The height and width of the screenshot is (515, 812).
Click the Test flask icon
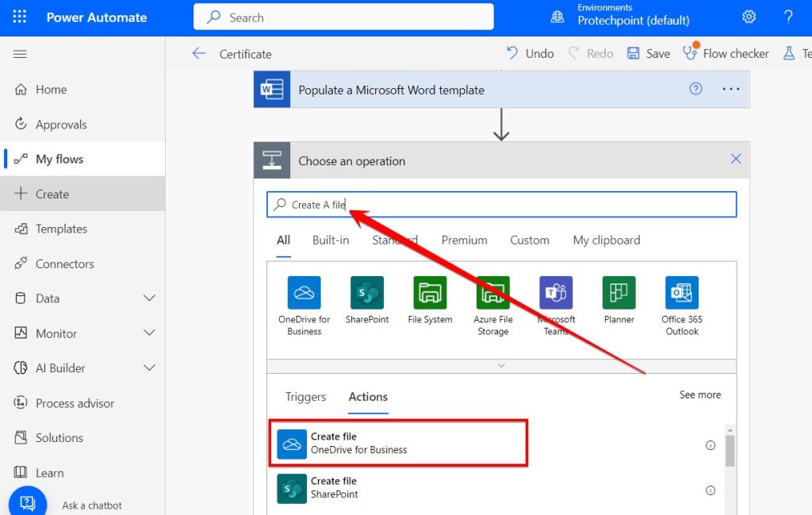coord(789,53)
